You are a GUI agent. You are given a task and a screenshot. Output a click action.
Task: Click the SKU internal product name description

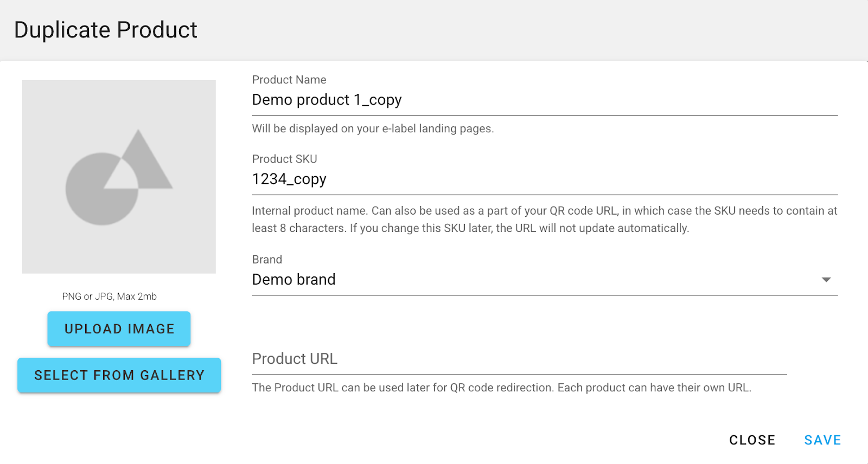click(x=544, y=220)
